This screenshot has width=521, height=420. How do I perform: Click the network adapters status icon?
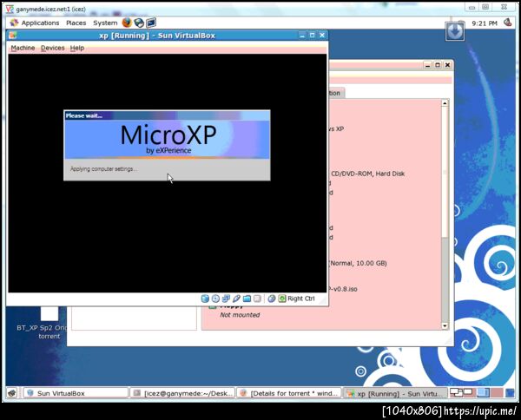pyautogui.click(x=226, y=299)
